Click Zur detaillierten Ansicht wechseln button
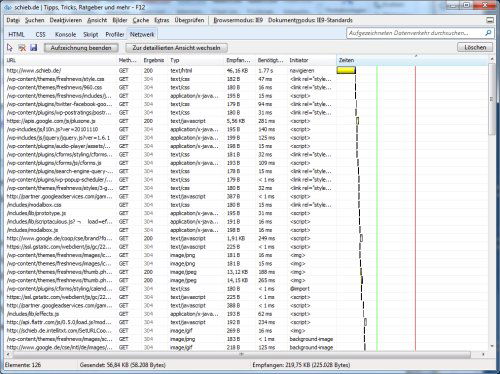 pyautogui.click(x=176, y=48)
